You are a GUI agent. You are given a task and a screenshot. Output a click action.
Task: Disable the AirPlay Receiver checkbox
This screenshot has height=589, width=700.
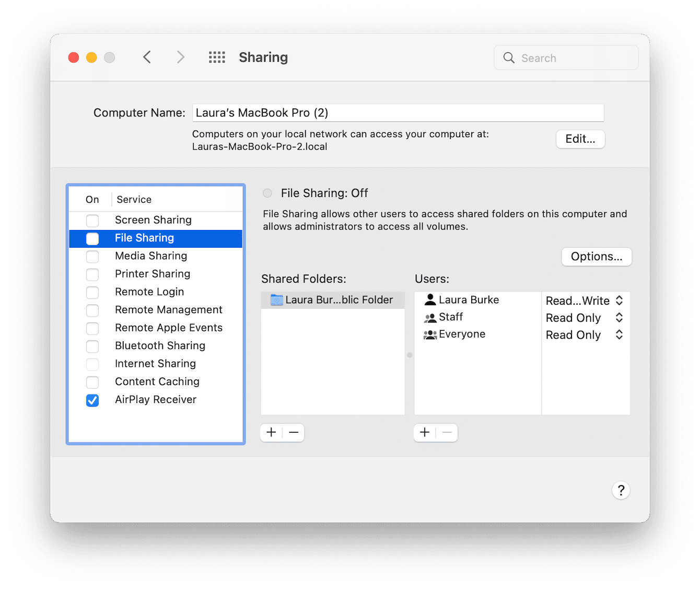(92, 400)
